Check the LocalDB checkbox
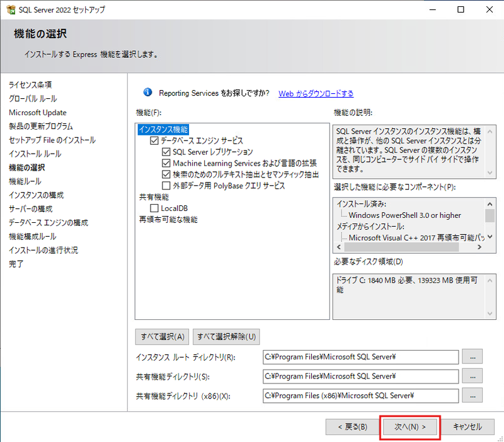Image resolution: width=504 pixels, height=442 pixels. click(154, 208)
